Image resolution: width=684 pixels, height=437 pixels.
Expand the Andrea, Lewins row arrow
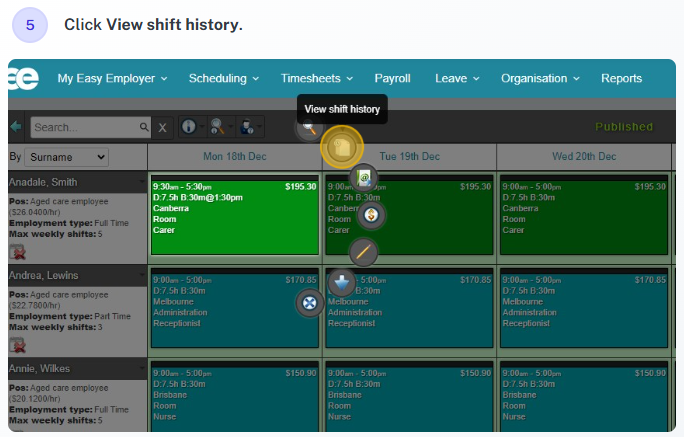tap(142, 275)
